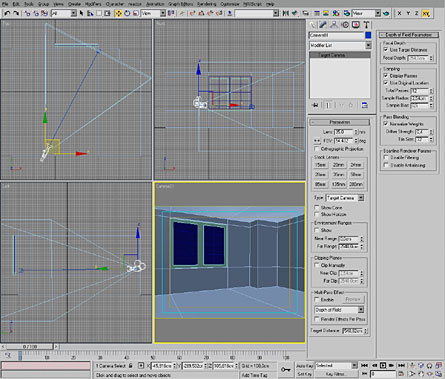Open the Rendering menu
The height and width of the screenshot is (379, 445).
[x=206, y=4]
